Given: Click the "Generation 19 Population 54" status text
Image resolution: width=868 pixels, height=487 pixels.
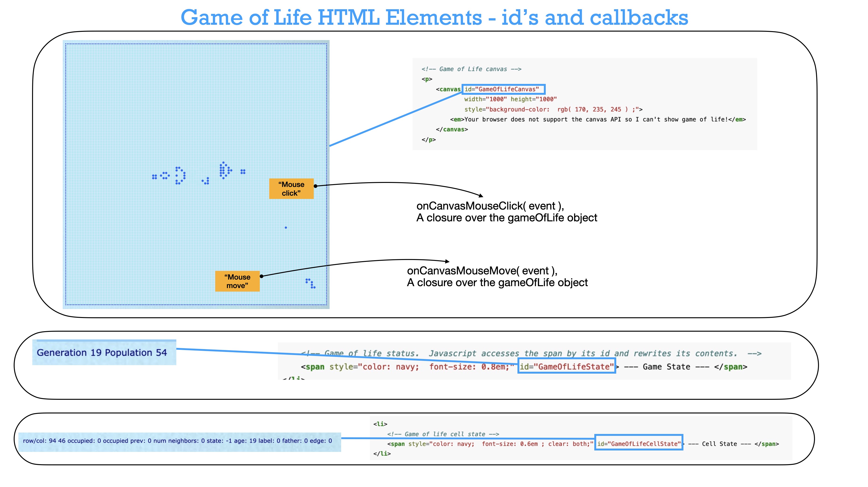Looking at the screenshot, I should pos(102,353).
